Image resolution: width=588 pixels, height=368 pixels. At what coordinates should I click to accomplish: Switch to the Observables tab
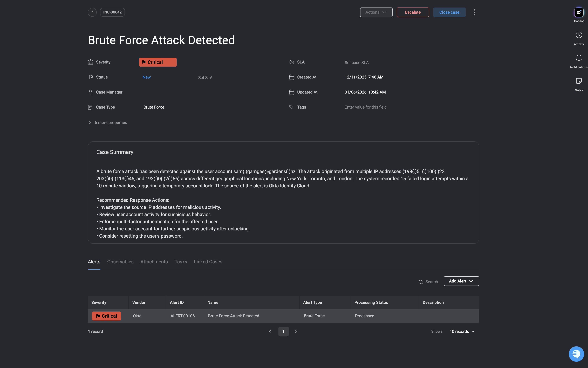click(x=120, y=262)
